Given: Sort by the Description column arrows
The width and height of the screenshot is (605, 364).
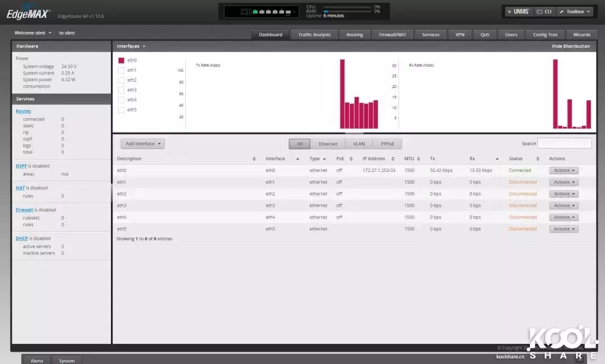Looking at the screenshot, I should point(254,159).
